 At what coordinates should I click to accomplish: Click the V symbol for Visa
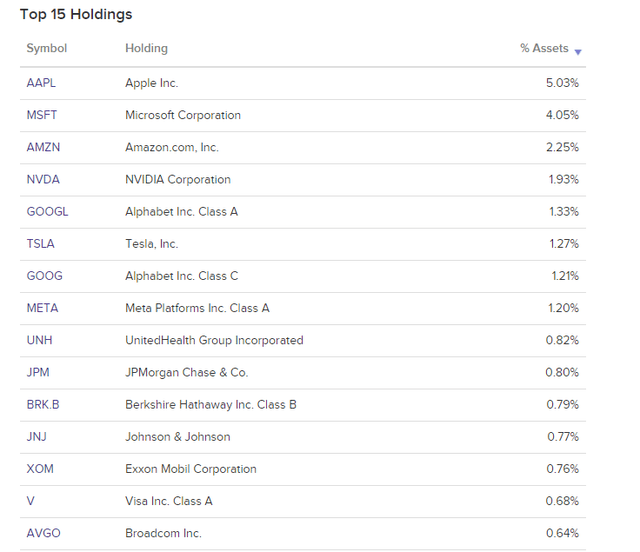coord(31,501)
